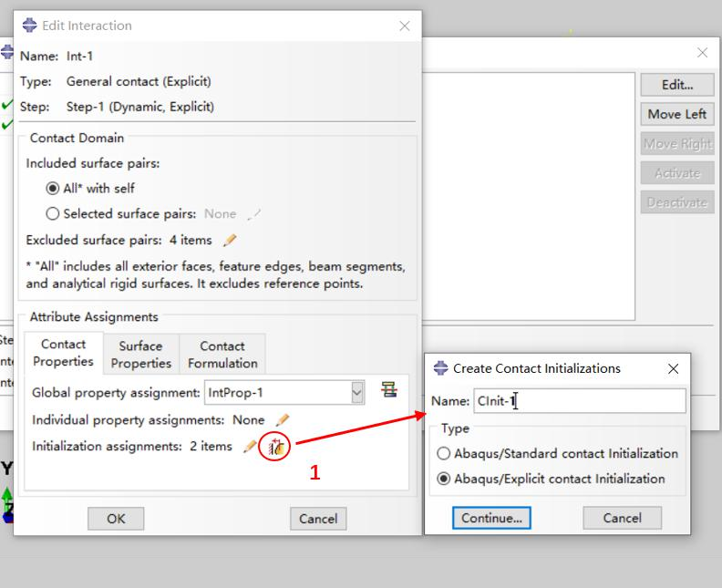Viewport: 722px width, 588px height.
Task: Open the create interaction property icon
Action: tap(389, 390)
